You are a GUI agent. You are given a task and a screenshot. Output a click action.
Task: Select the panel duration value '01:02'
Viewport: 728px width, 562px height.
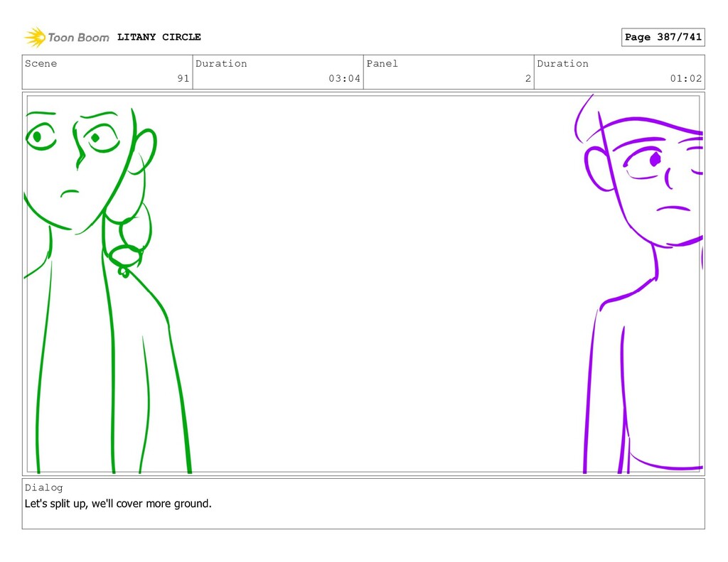[x=686, y=78]
